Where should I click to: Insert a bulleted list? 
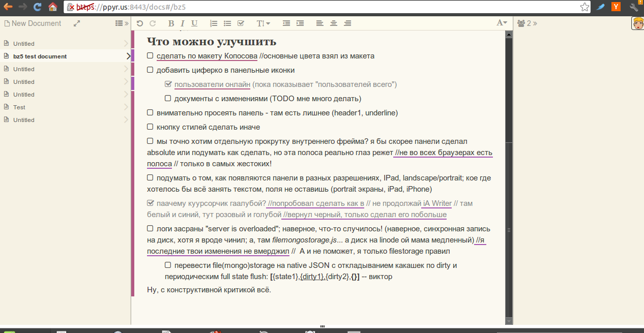(x=227, y=23)
